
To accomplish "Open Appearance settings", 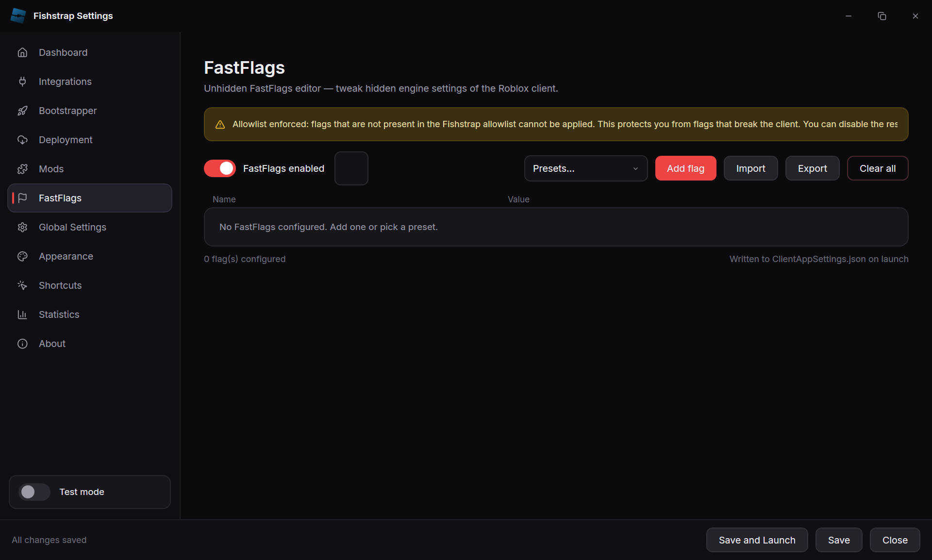I will click(x=90, y=256).
